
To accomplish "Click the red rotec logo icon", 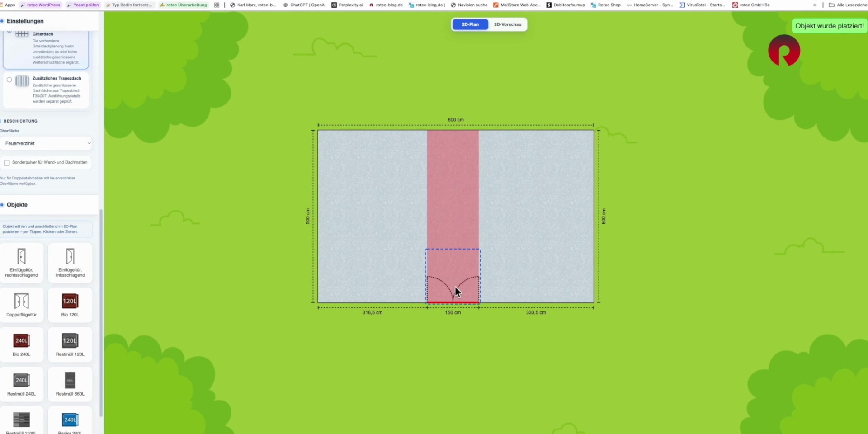I will click(x=784, y=51).
